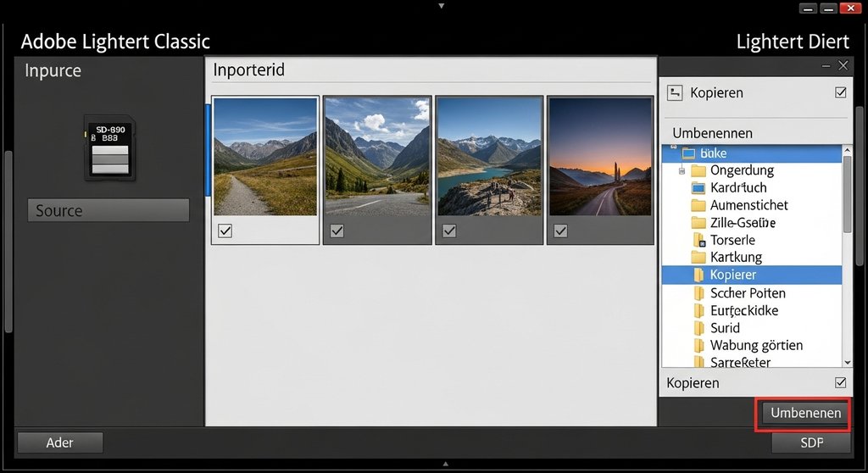Image resolution: width=868 pixels, height=473 pixels.
Task: Click the Source button
Action: point(108,210)
